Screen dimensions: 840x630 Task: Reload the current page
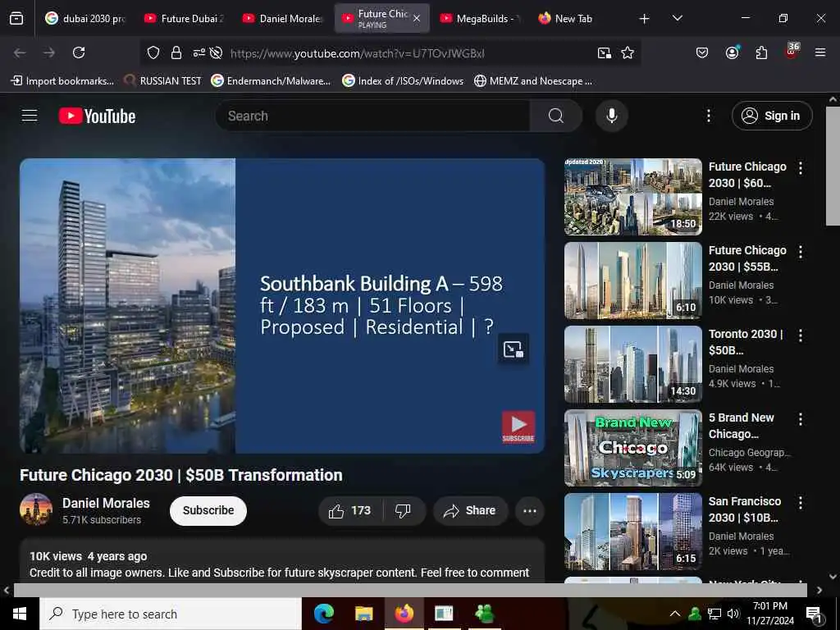[x=79, y=52]
